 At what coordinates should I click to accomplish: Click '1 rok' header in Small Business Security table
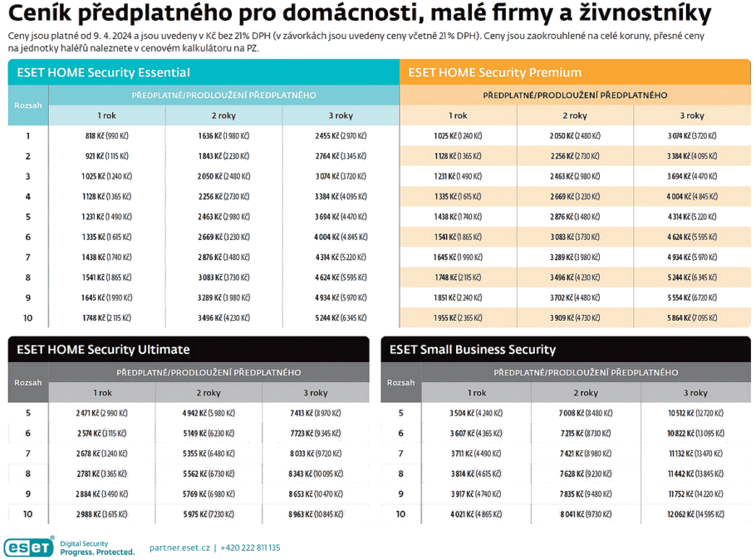pyautogui.click(x=477, y=393)
